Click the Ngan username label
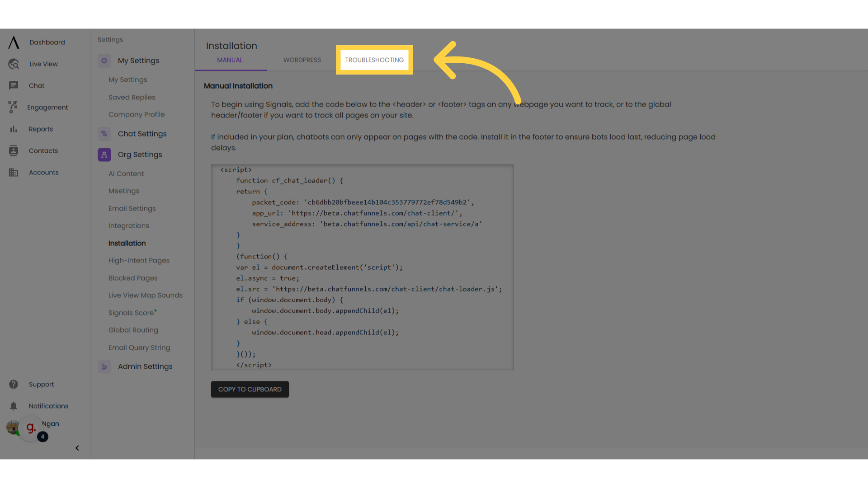Viewport: 868px width, 488px height. (51, 424)
